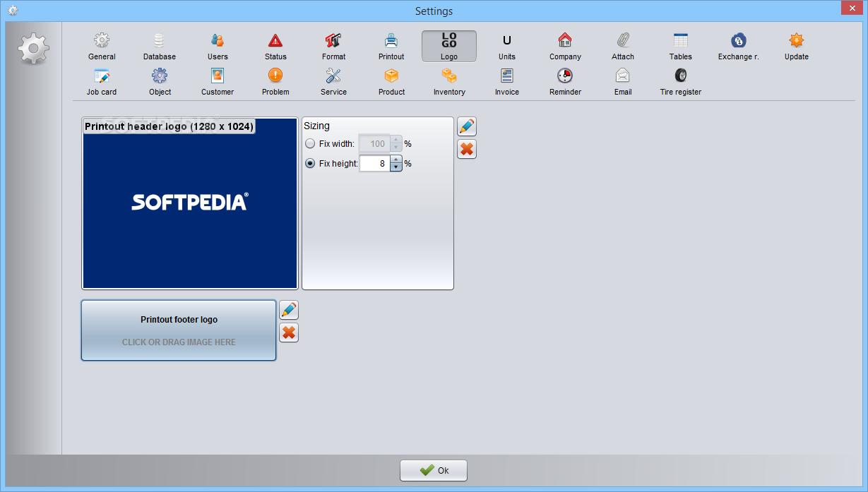868x492 pixels.
Task: Open the Customer settings section
Action: [x=218, y=82]
